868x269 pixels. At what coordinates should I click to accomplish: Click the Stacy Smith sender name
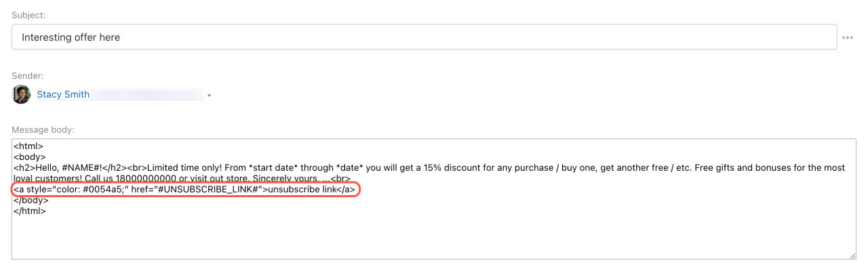tap(63, 95)
